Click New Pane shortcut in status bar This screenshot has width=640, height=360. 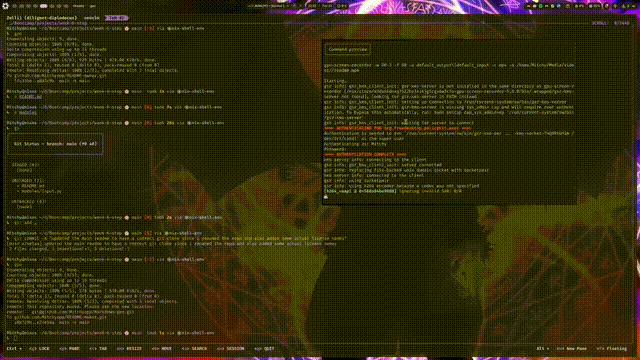572,349
